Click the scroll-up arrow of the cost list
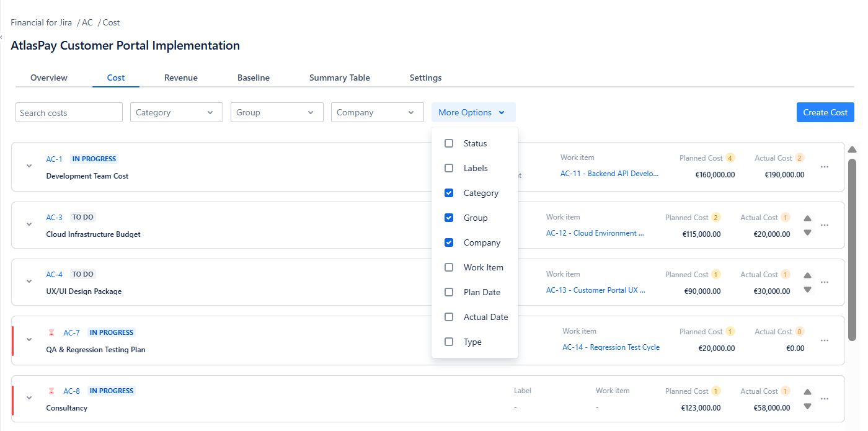The image size is (868, 431). [852, 149]
